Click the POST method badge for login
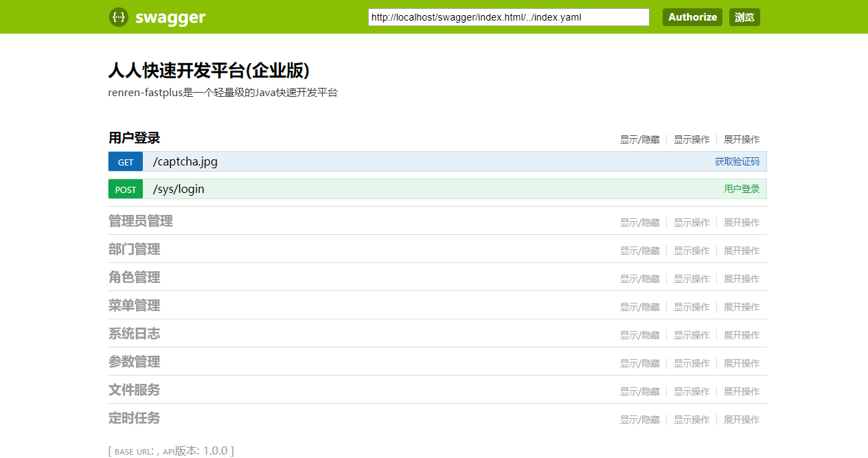Screen dimensions: 868x458 pyautogui.click(x=126, y=190)
